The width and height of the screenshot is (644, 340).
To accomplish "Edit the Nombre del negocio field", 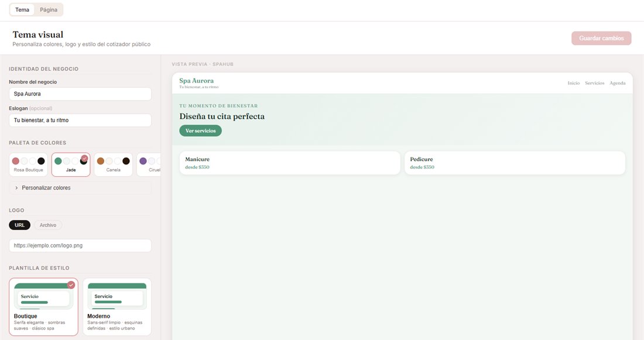I will pyautogui.click(x=80, y=94).
